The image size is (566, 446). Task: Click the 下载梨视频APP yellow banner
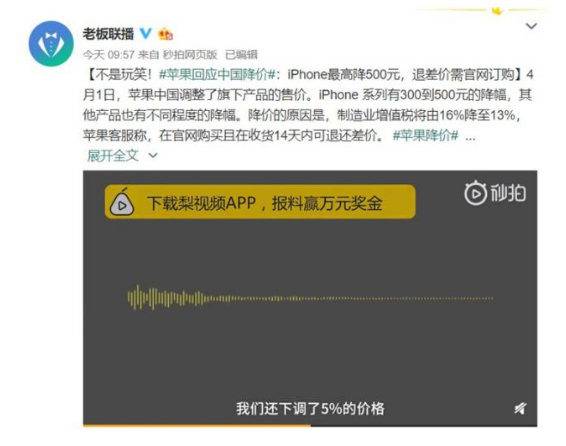[x=260, y=202]
